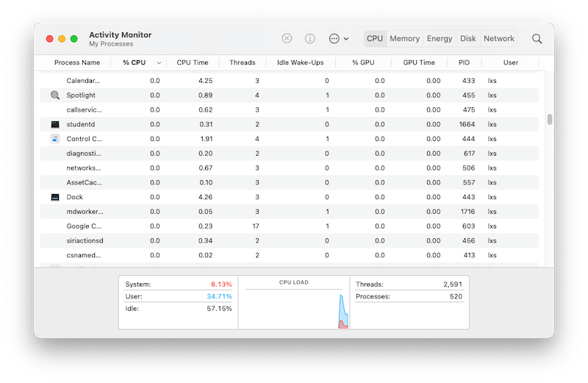Image resolution: width=588 pixels, height=383 pixels.
Task: Select the diagnosti... process row
Action: coord(290,154)
